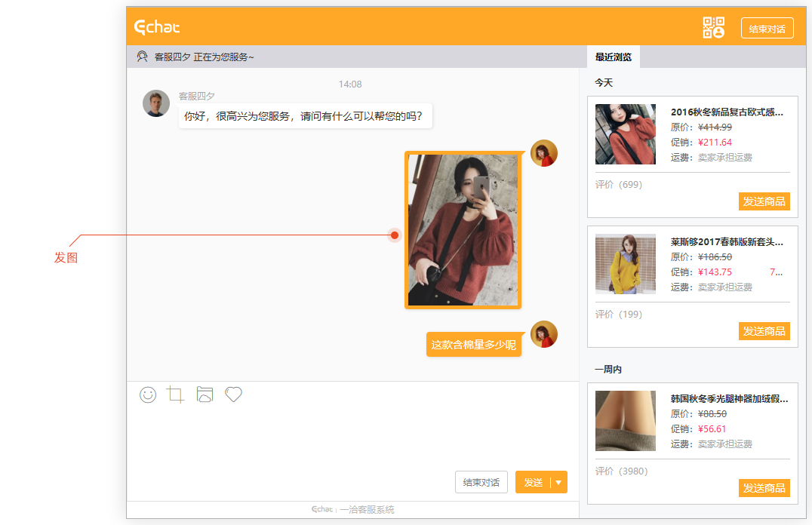Open the 2016秋冬新品复古欧式 product title

coord(727,112)
